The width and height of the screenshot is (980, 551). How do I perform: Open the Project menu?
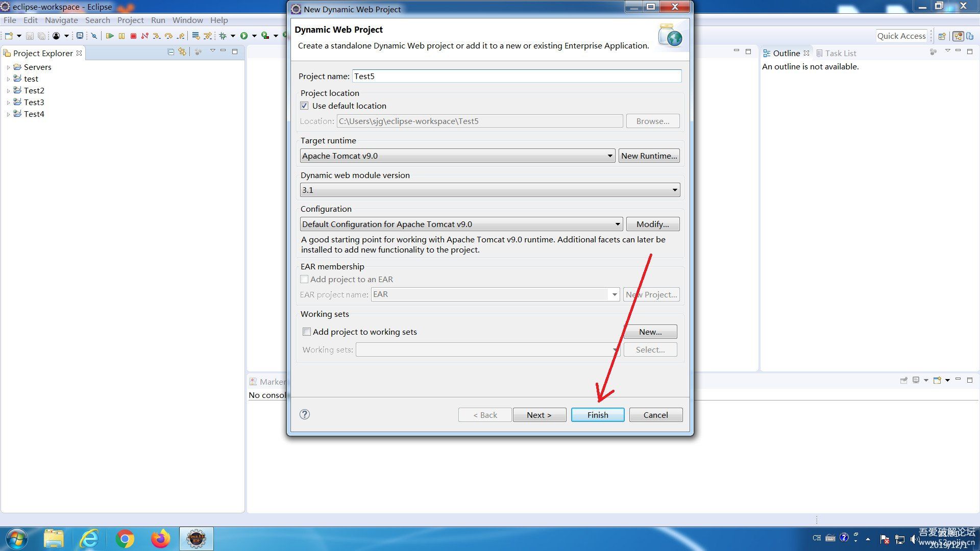(x=130, y=20)
